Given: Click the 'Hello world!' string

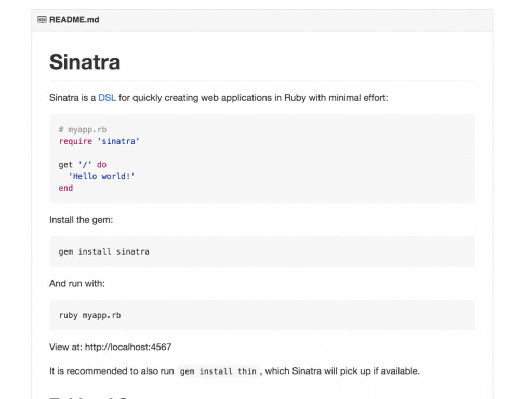Looking at the screenshot, I should point(102,177).
